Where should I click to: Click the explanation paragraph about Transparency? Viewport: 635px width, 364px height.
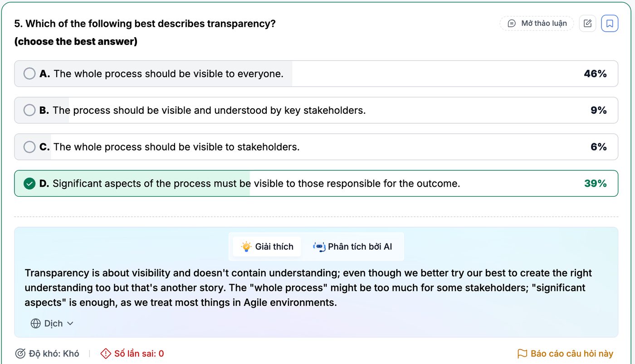click(x=308, y=288)
